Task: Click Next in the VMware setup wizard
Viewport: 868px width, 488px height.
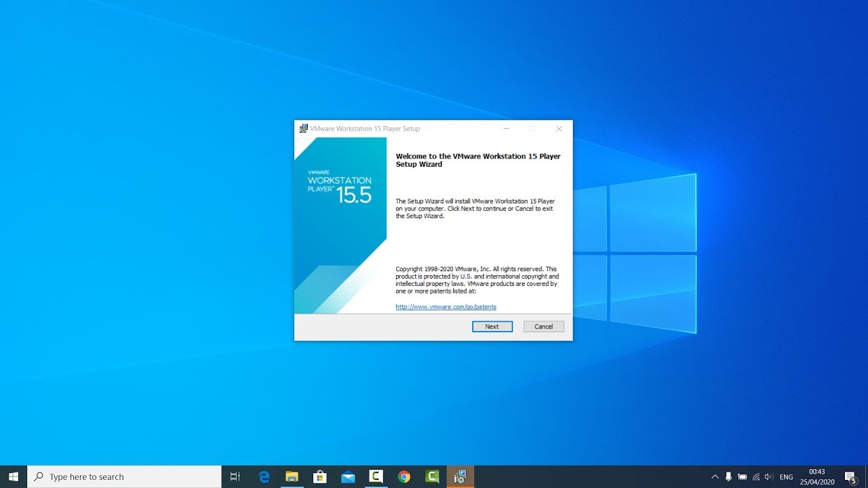Action: point(492,327)
